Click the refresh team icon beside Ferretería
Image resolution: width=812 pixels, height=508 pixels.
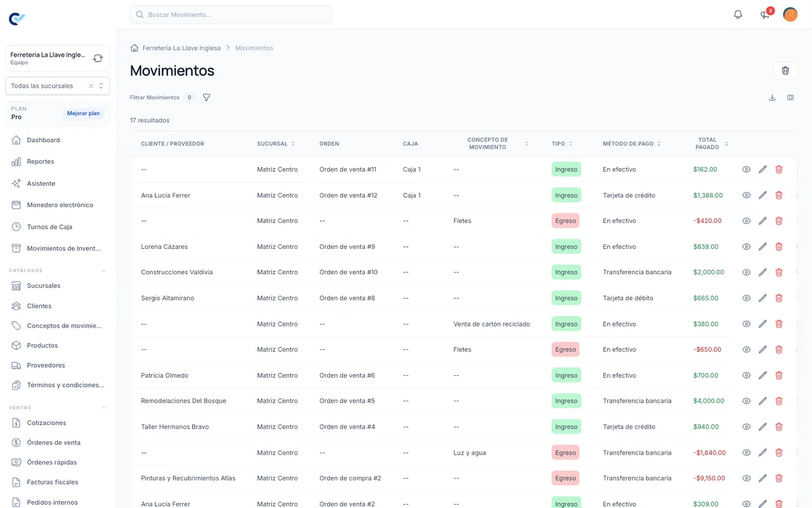click(98, 58)
